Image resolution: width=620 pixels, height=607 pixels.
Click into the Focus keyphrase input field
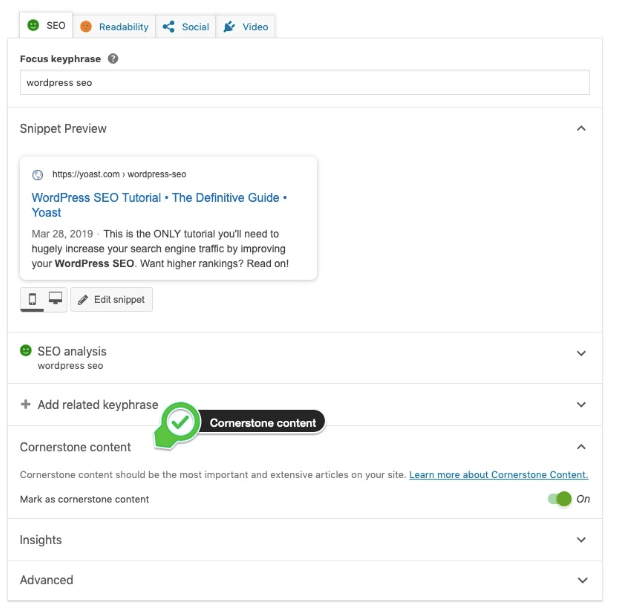coord(304,83)
